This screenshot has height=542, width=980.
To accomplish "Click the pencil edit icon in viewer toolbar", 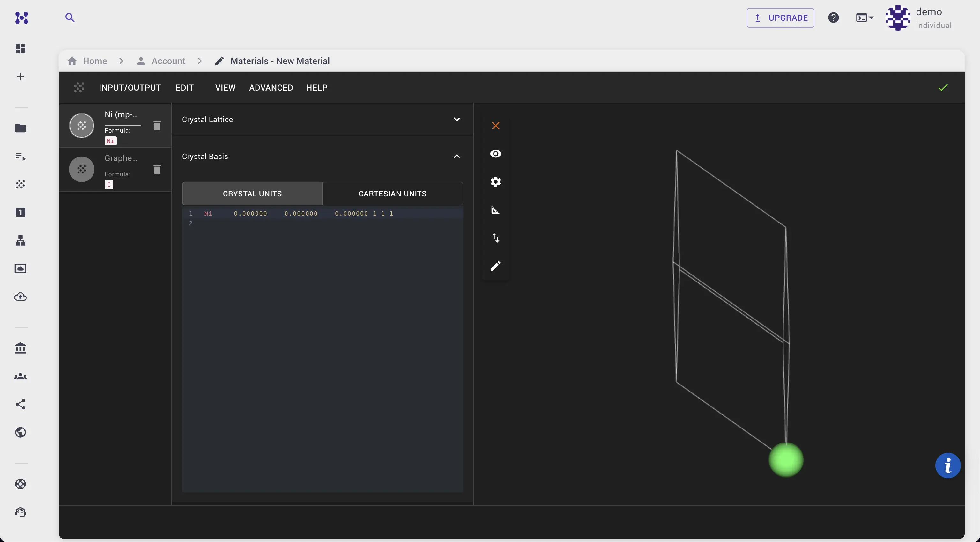I will click(495, 266).
